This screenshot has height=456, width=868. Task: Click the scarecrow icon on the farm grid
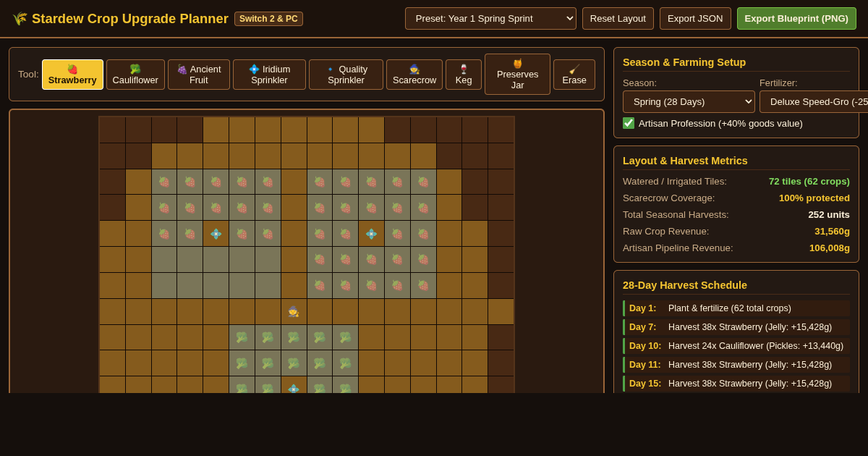pos(294,312)
